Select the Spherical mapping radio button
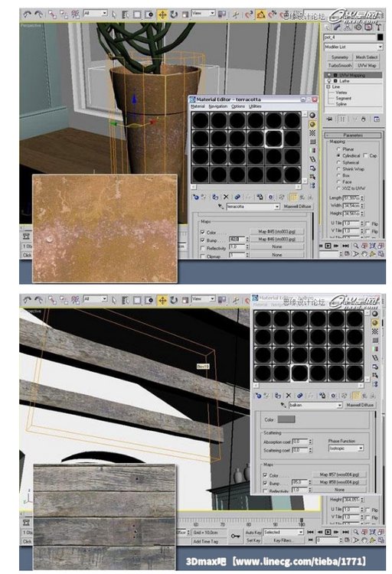The image size is (392, 574). 338,162
